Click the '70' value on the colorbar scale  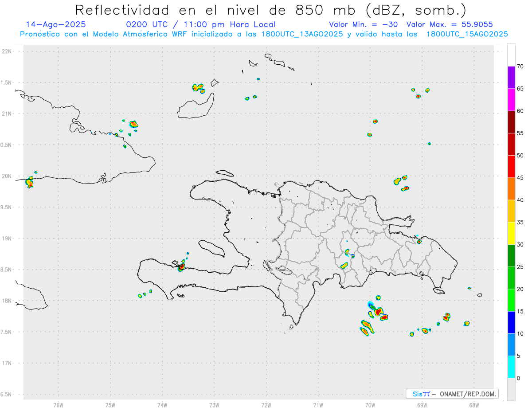pyautogui.click(x=520, y=67)
